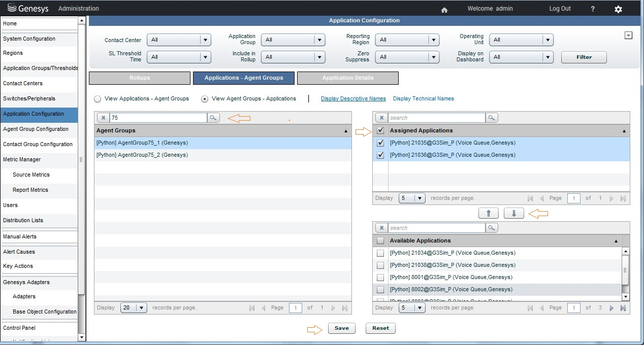Go to previous page of Agent Groups
The width and height of the screenshot is (644, 345).
(263, 308)
